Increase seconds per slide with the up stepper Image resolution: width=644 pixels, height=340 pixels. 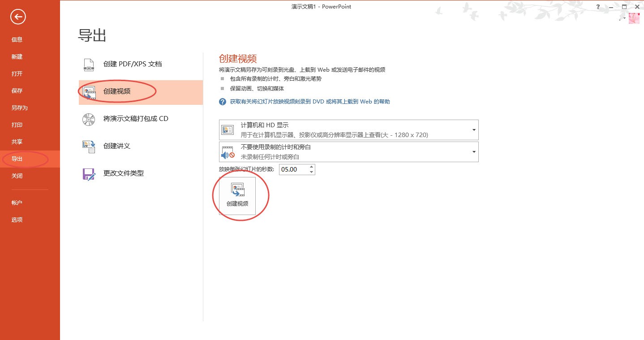point(312,167)
